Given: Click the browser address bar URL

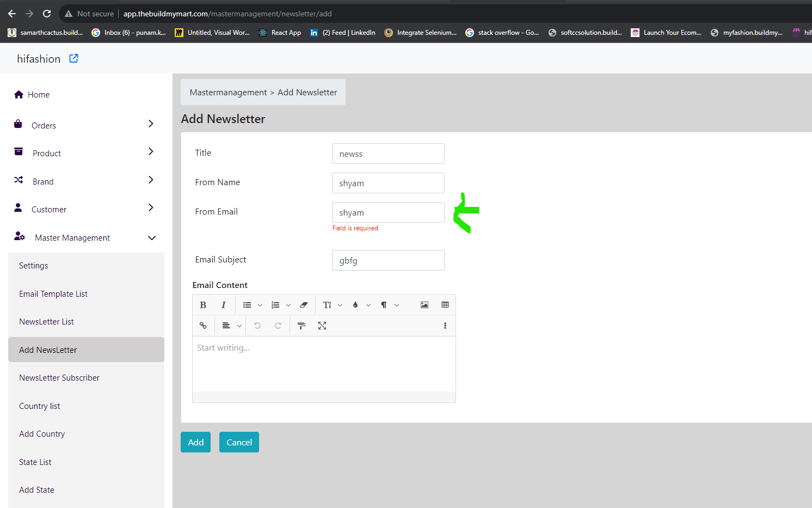Looking at the screenshot, I should 227,14.
